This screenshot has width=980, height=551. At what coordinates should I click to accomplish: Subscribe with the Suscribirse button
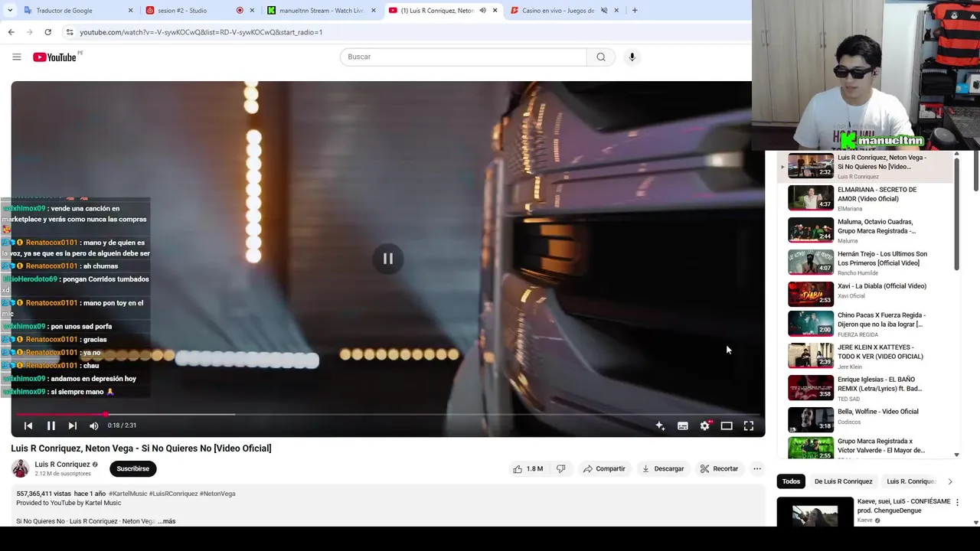click(x=133, y=468)
